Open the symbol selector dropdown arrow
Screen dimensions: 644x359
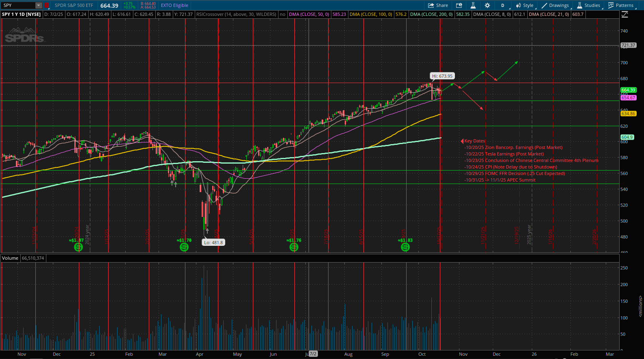39,5
